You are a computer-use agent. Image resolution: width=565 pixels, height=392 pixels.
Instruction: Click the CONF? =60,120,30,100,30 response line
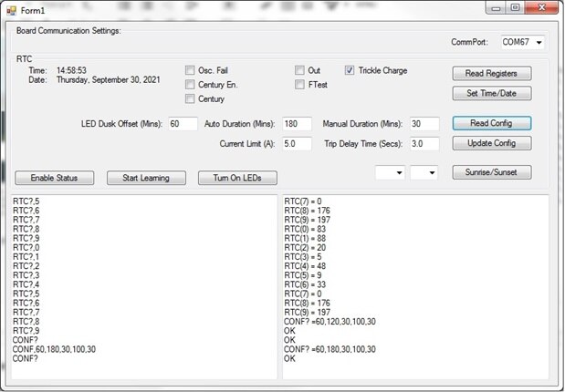tap(330, 322)
